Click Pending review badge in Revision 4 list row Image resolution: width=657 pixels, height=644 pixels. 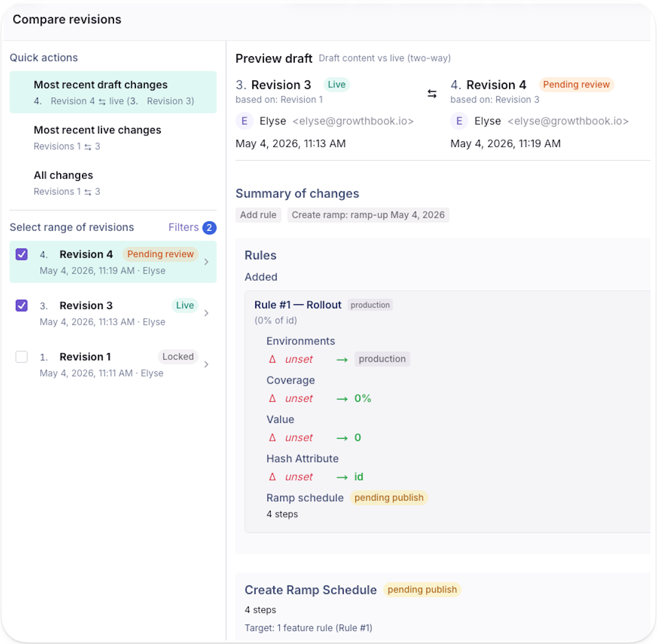pos(160,254)
